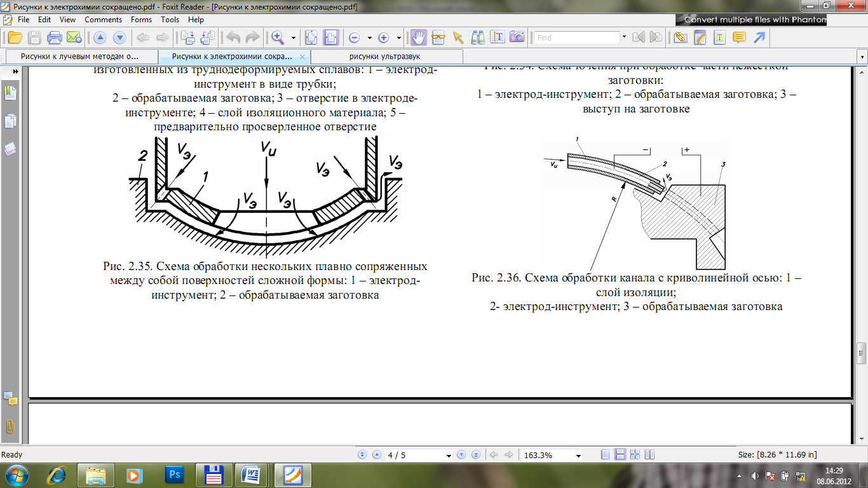
Task: Print the document using the printer icon
Action: click(x=55, y=37)
